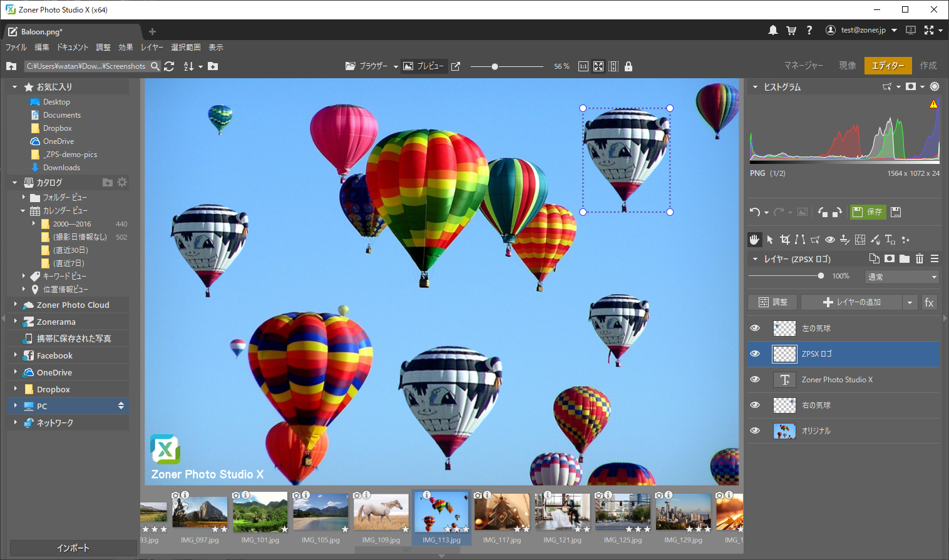Click the undo arrow icon
Image resolution: width=949 pixels, height=560 pixels.
click(x=755, y=212)
